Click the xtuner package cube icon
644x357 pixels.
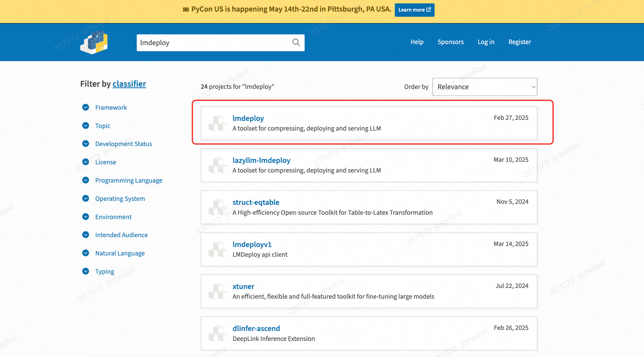218,291
